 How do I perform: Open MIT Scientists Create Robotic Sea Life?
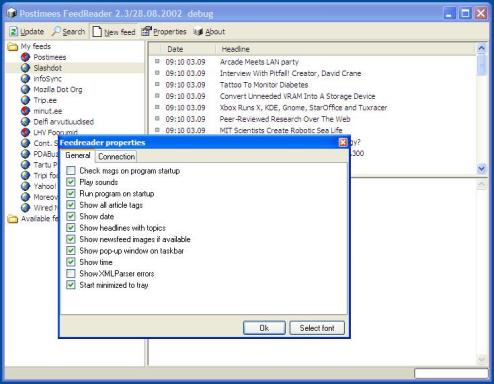click(281, 130)
